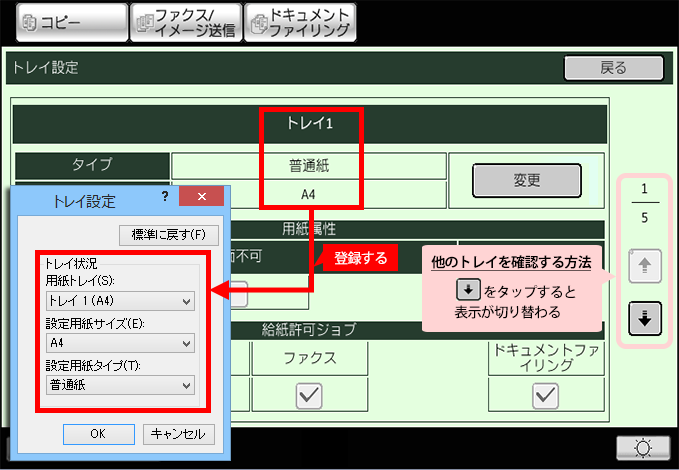Open the ドキュメントファイリング tab

click(300, 22)
